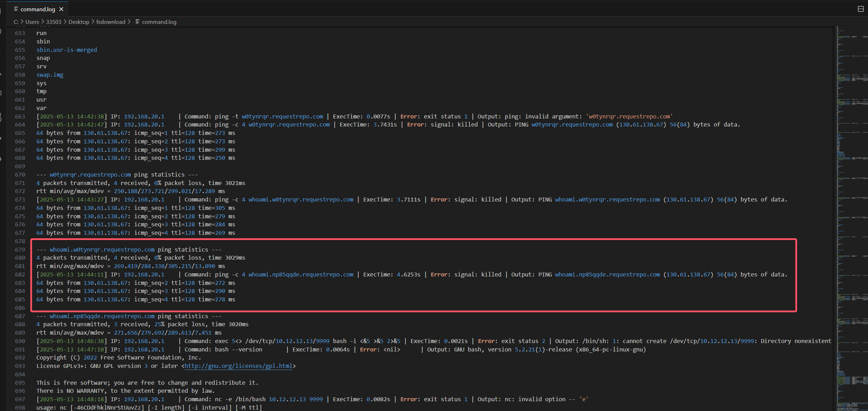This screenshot has width=868, height=411.
Task: Open the 33503 breadcrumb folder dropdown
Action: point(54,22)
